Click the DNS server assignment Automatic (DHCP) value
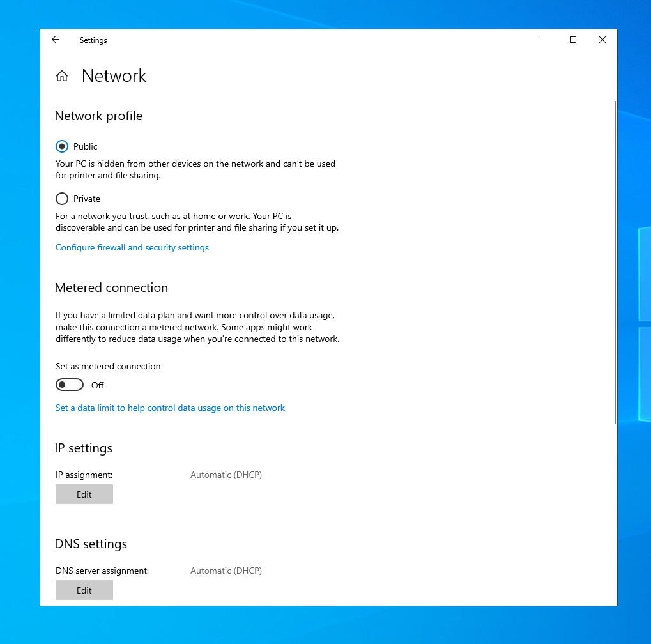Viewport: 651px width, 644px height. pos(226,571)
